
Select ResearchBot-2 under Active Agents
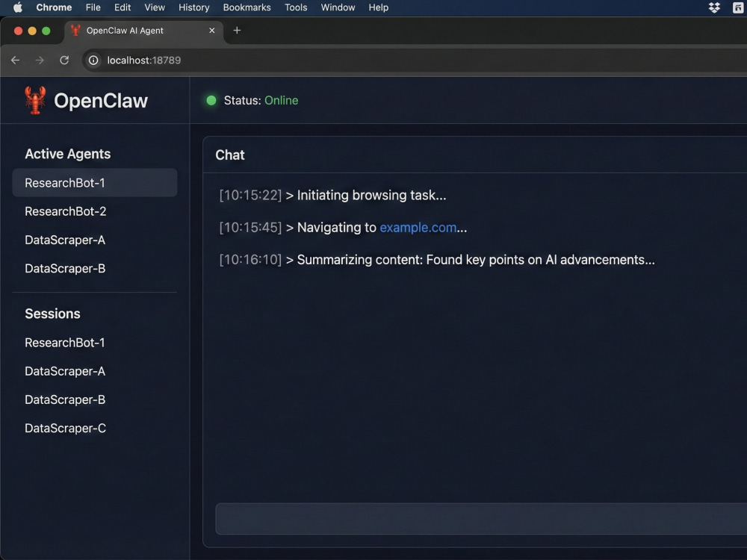coord(95,211)
